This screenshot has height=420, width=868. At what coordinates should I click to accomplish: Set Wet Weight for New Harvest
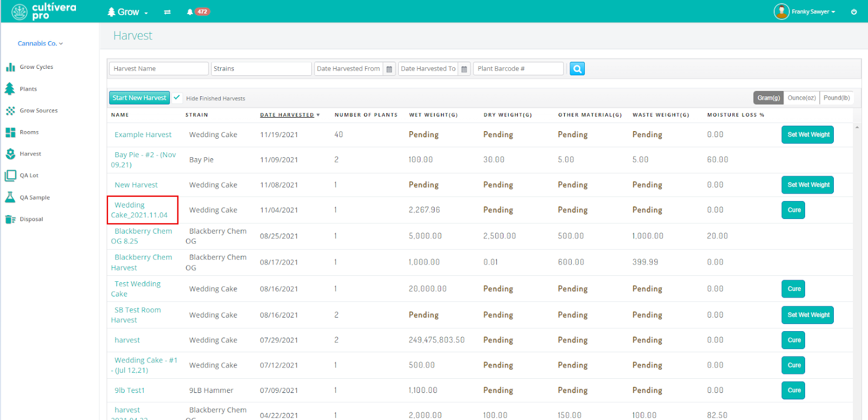coord(808,185)
